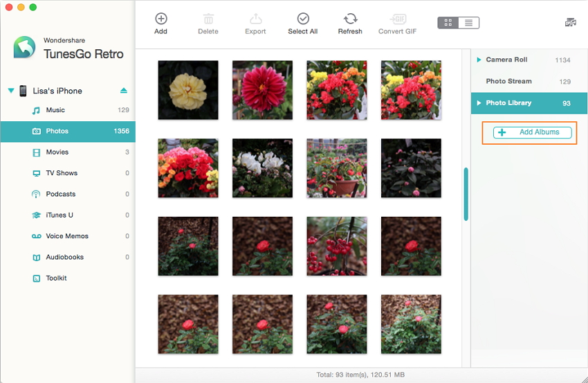
Task: Click the Delete trash icon
Action: click(x=208, y=19)
